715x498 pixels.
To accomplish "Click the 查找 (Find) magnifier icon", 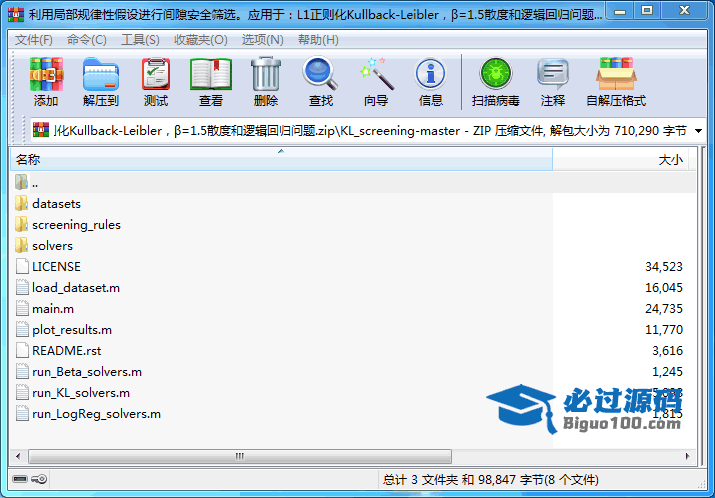I will (320, 75).
